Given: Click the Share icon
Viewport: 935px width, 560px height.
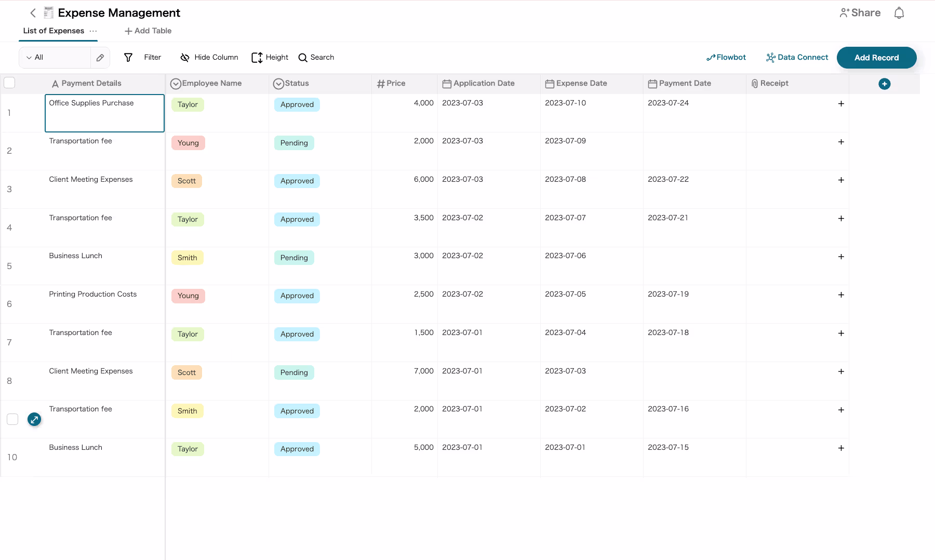Looking at the screenshot, I should point(845,12).
